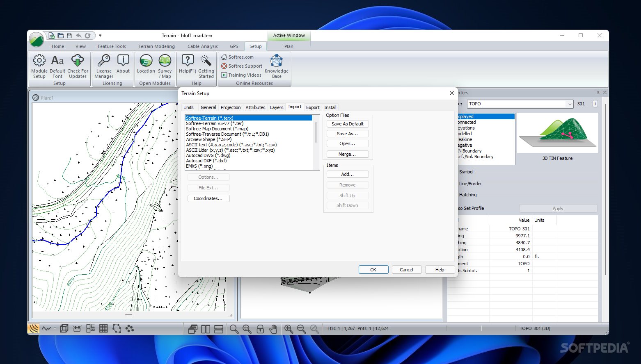Show the About information
This screenshot has height=364, width=641.
pos(123,64)
